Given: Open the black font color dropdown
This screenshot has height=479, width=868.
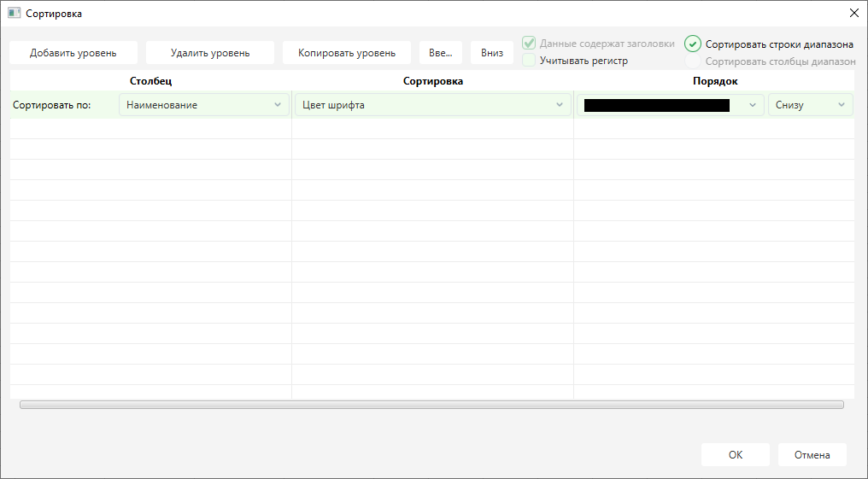Looking at the screenshot, I should click(671, 104).
